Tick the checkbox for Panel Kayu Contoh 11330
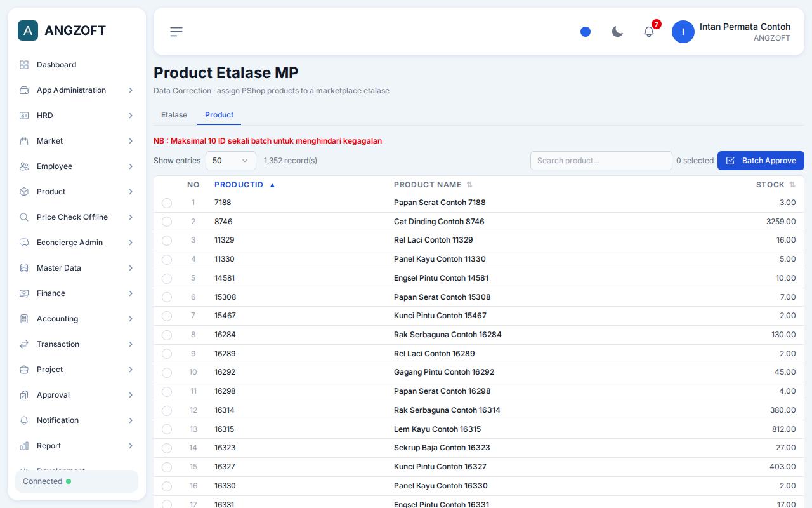Viewport: 812px width, 508px height. pos(167,260)
